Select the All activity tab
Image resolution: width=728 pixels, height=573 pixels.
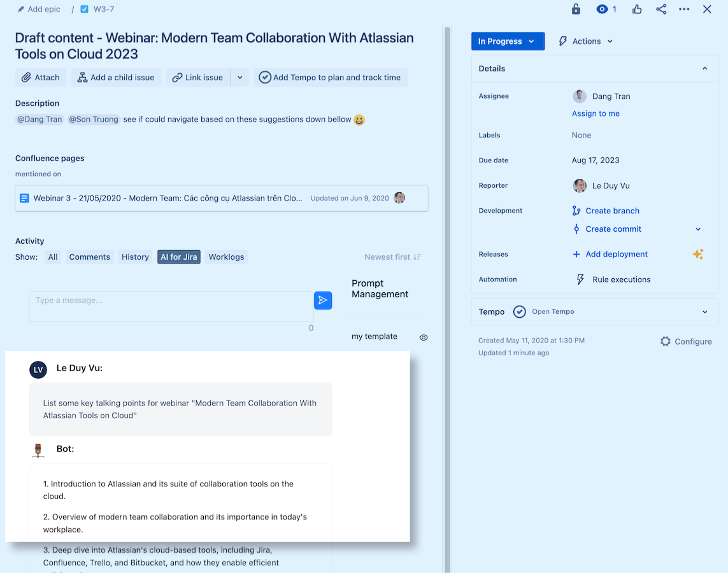coord(53,257)
